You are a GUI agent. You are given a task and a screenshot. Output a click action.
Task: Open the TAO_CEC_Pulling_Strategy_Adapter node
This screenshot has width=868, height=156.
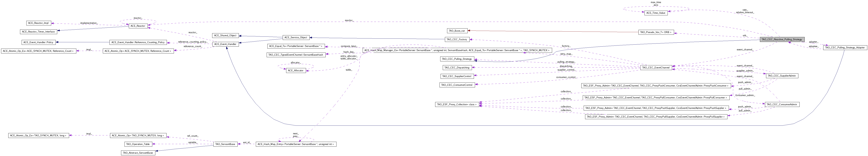(x=844, y=48)
